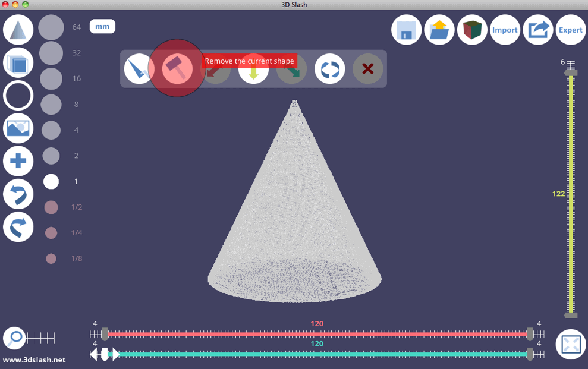Viewport: 588px width, 369px height.
Task: Select the hammer tool to remove shape
Action: click(x=176, y=68)
